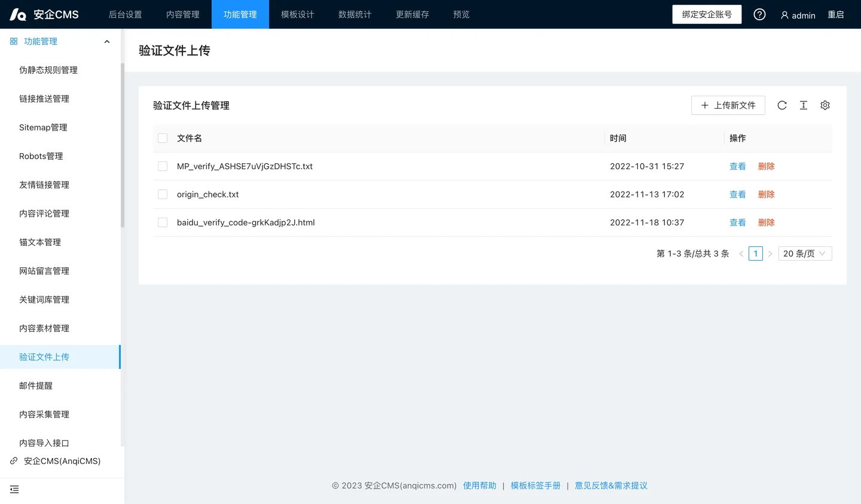Open the 模板标签手册 footer link
861x504 pixels.
[x=536, y=485]
